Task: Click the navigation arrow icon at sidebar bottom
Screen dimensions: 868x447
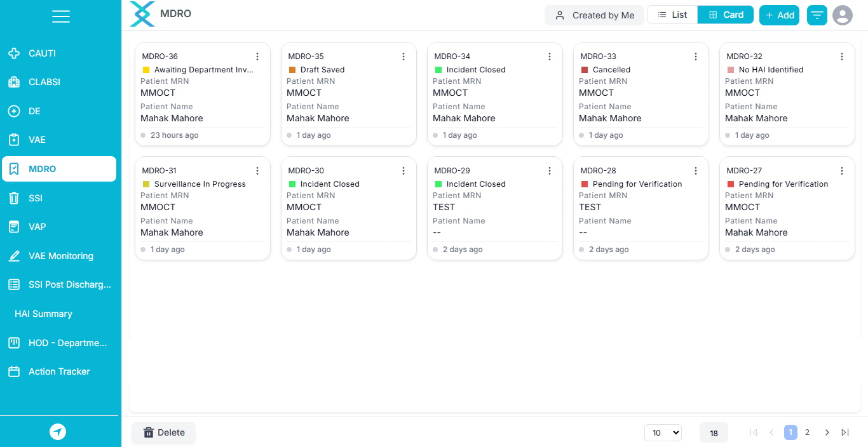Action: (x=58, y=432)
